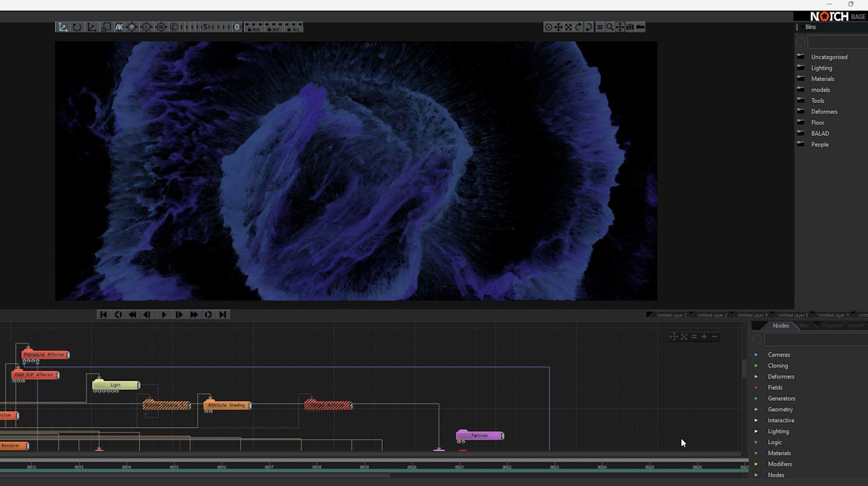Image resolution: width=868 pixels, height=486 pixels.
Task: Open the Lighting bin
Action: 821,68
